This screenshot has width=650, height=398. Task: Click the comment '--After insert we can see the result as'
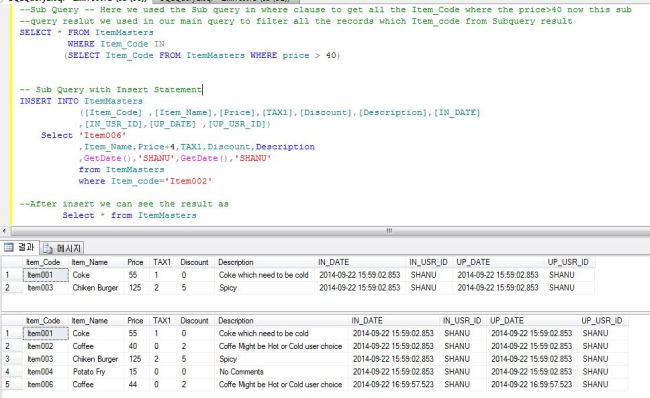(124, 204)
